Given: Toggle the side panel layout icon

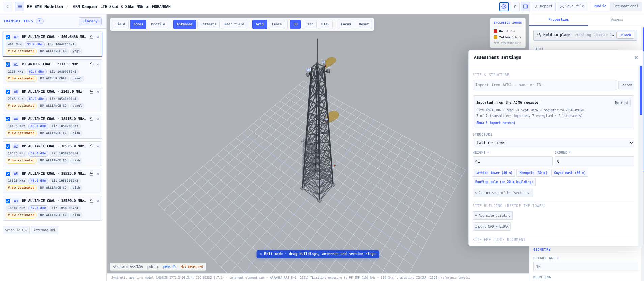Looking at the screenshot, I should point(526,6).
